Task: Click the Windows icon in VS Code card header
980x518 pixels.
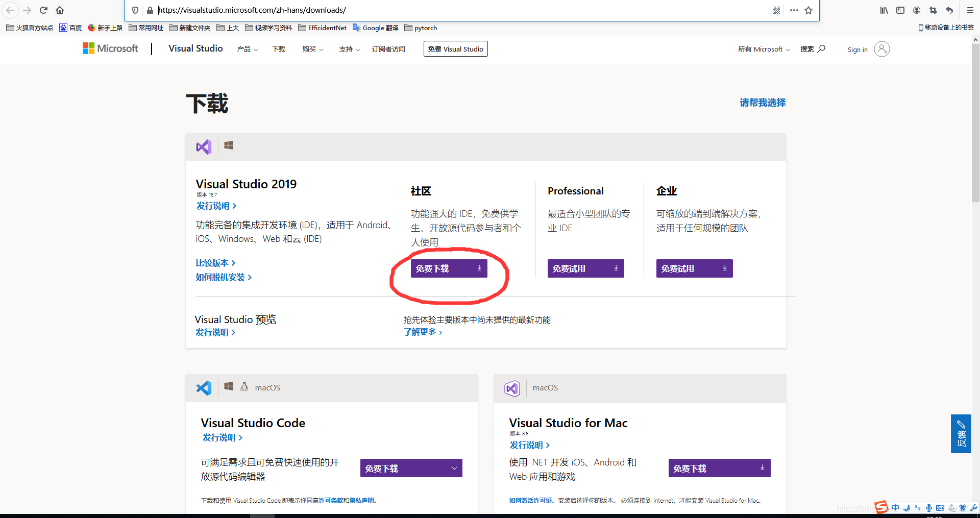Action: tap(229, 387)
